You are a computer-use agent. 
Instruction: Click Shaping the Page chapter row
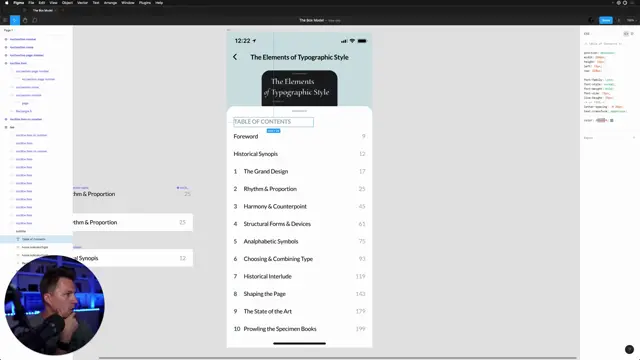click(299, 294)
